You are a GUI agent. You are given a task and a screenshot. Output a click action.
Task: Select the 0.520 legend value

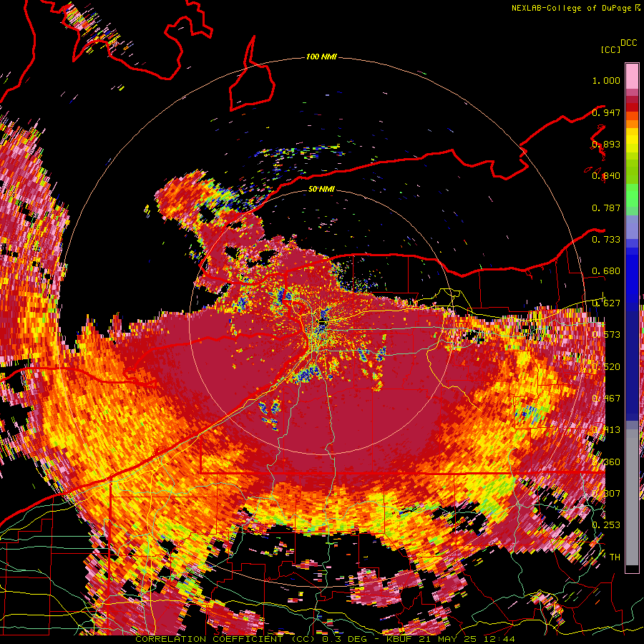tap(606, 367)
